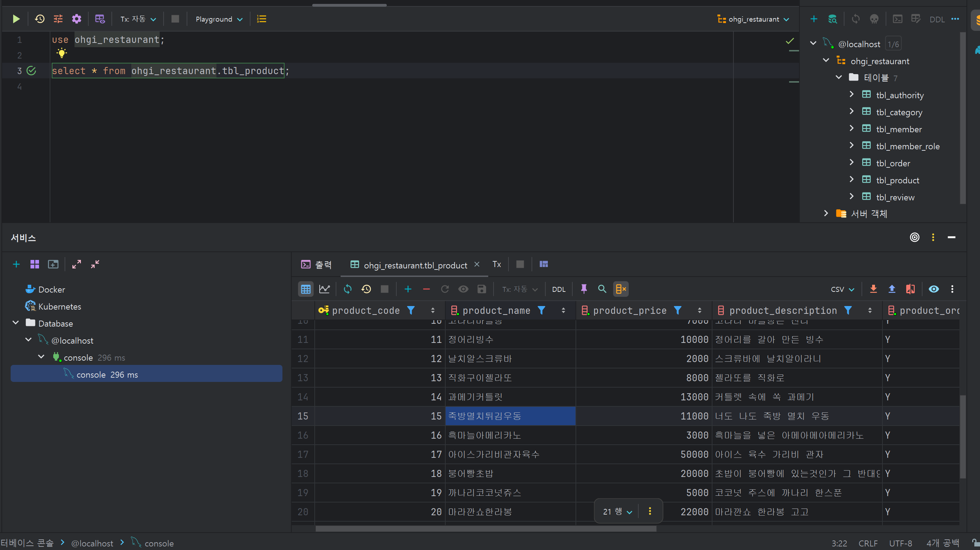
Task: Open the CSV format dropdown
Action: pos(842,289)
